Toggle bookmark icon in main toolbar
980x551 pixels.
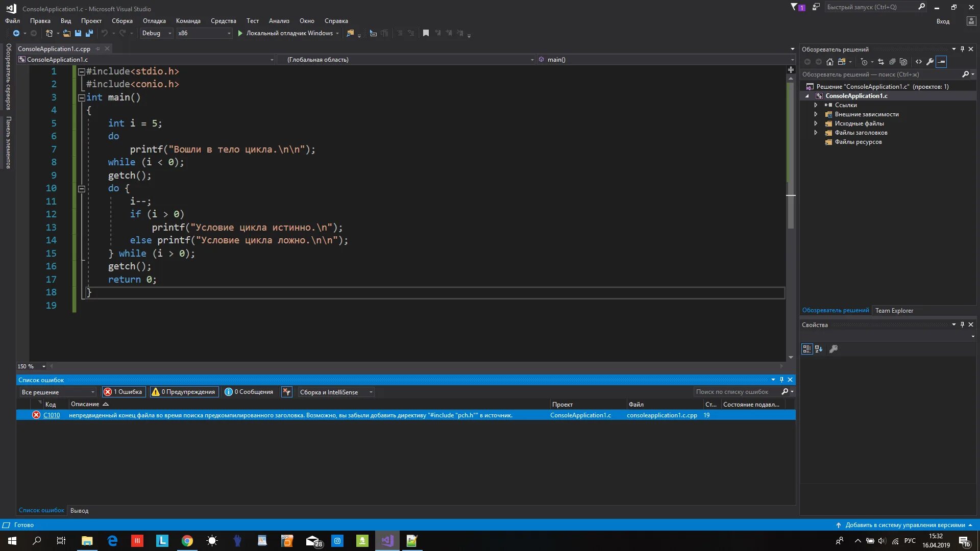click(x=426, y=33)
